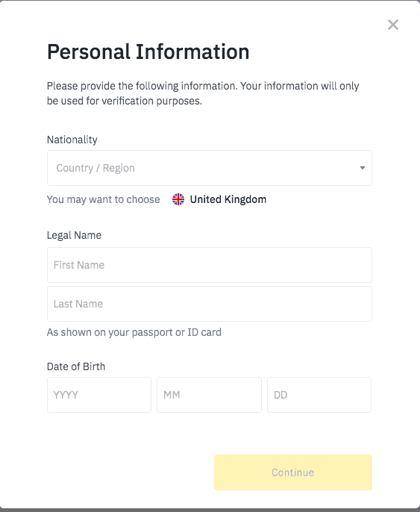Viewport: 420px width, 512px height.
Task: Select the DD birth day field
Action: [x=319, y=395]
